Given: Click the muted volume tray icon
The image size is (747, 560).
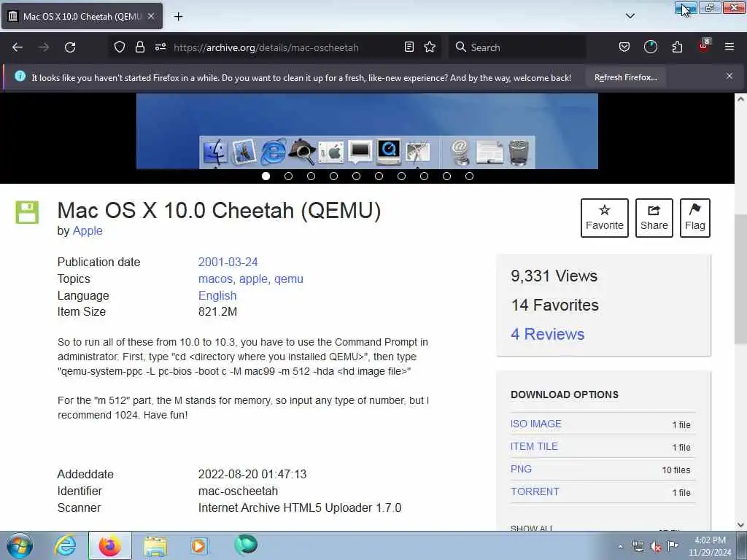Looking at the screenshot, I should 656,547.
